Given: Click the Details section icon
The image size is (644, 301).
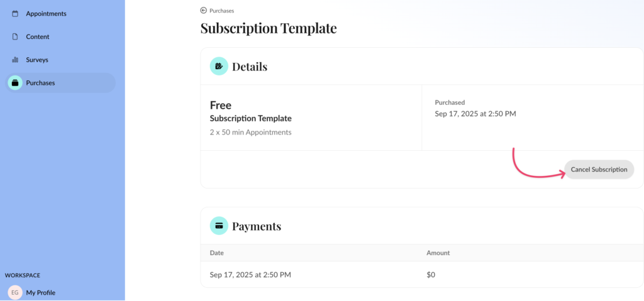Looking at the screenshot, I should pyautogui.click(x=219, y=66).
